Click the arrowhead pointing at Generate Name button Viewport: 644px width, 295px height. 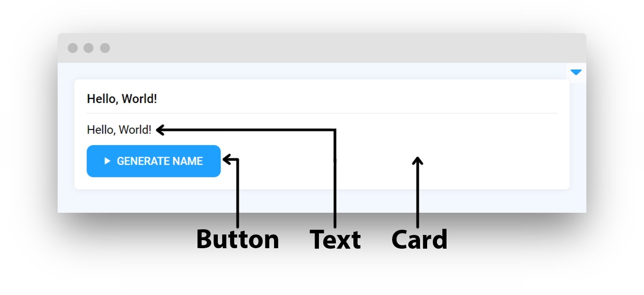(226, 159)
